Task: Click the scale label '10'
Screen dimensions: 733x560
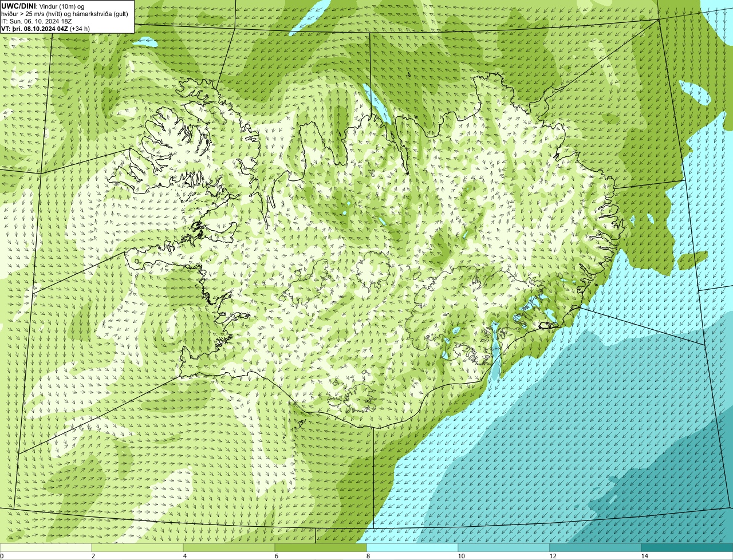Action: [461, 556]
